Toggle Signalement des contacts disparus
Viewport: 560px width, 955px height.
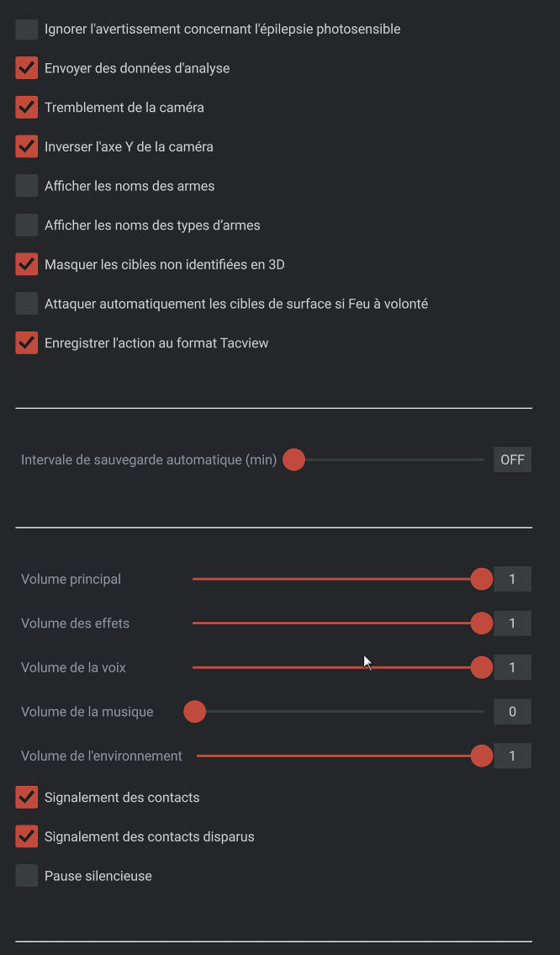[x=27, y=836]
